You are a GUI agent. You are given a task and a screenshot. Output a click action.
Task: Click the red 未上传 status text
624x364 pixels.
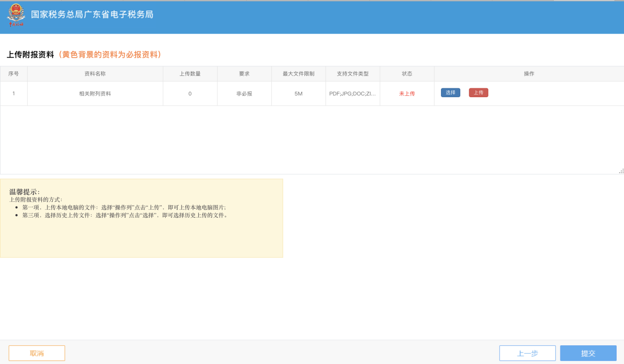click(x=407, y=94)
